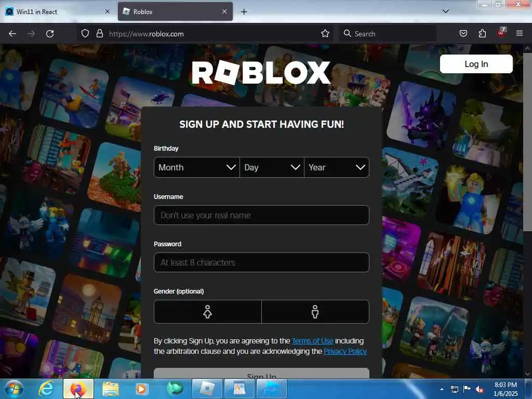Bookmark this page with the star icon

pyautogui.click(x=325, y=34)
